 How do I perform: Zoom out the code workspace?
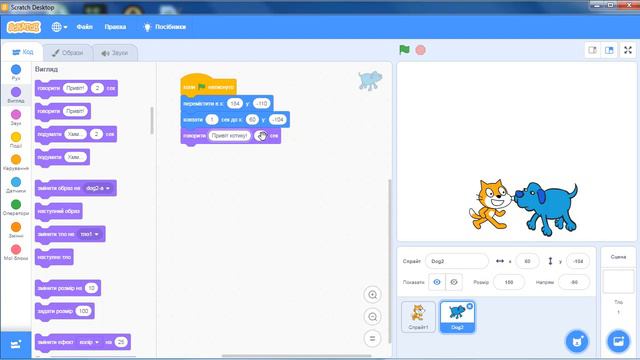click(372, 317)
